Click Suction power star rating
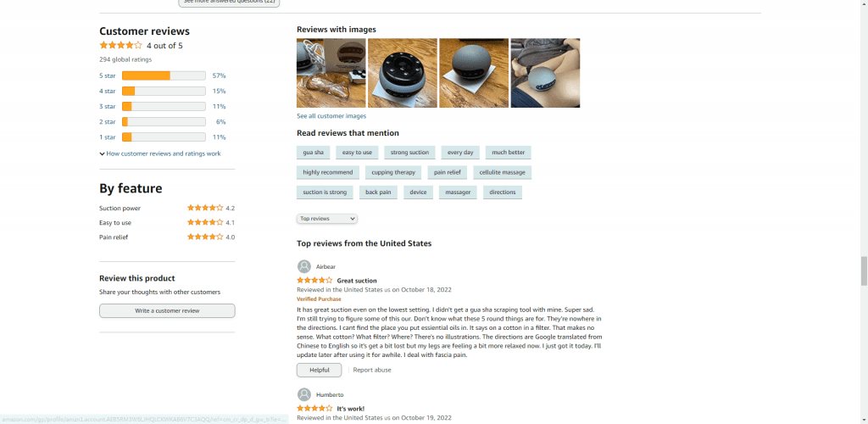868x424 pixels. click(x=205, y=208)
